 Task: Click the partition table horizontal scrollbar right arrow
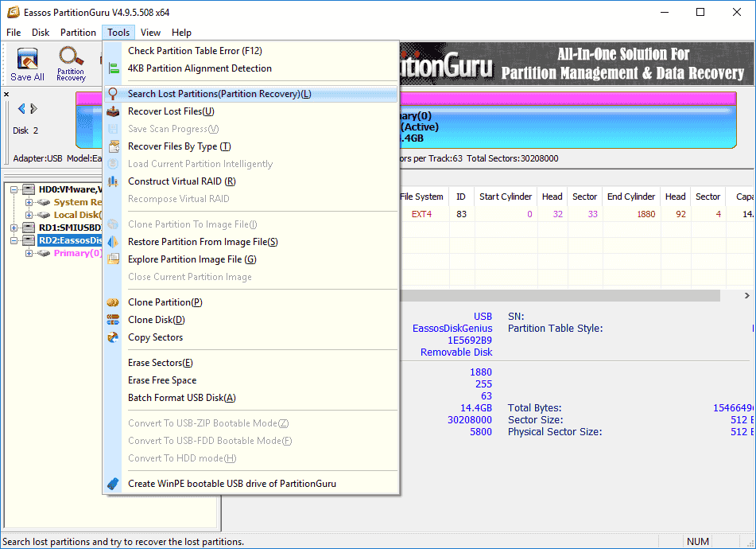coord(746,295)
